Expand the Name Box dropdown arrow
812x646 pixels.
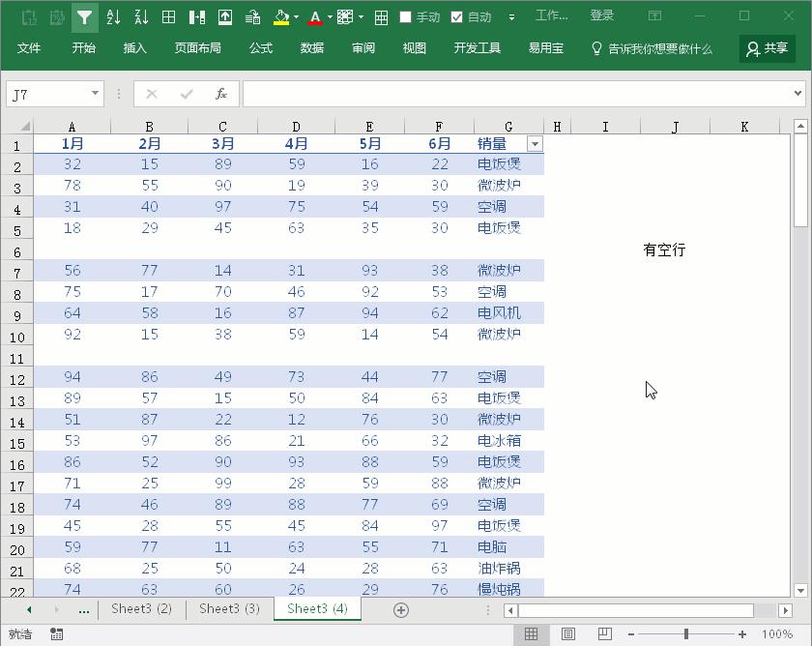(x=95, y=94)
